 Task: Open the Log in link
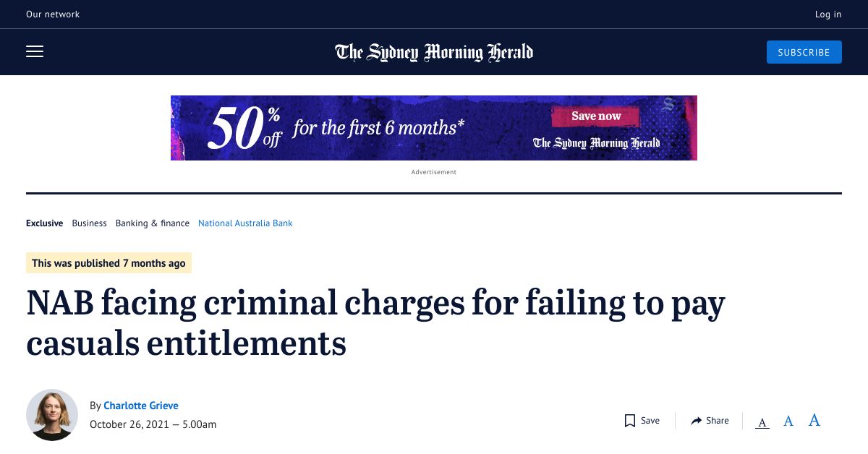coord(827,14)
